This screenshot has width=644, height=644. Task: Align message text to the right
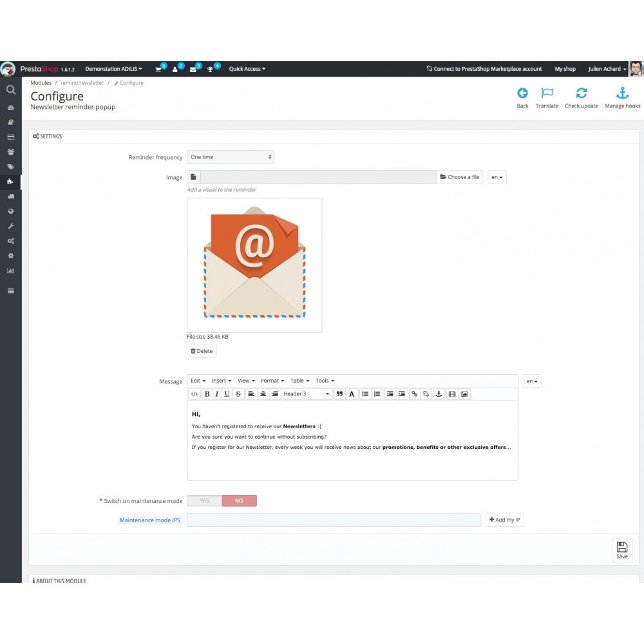coord(275,394)
